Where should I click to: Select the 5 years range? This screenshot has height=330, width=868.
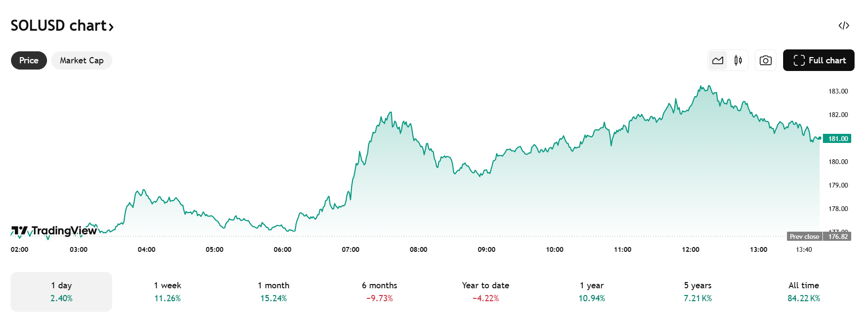(697, 291)
